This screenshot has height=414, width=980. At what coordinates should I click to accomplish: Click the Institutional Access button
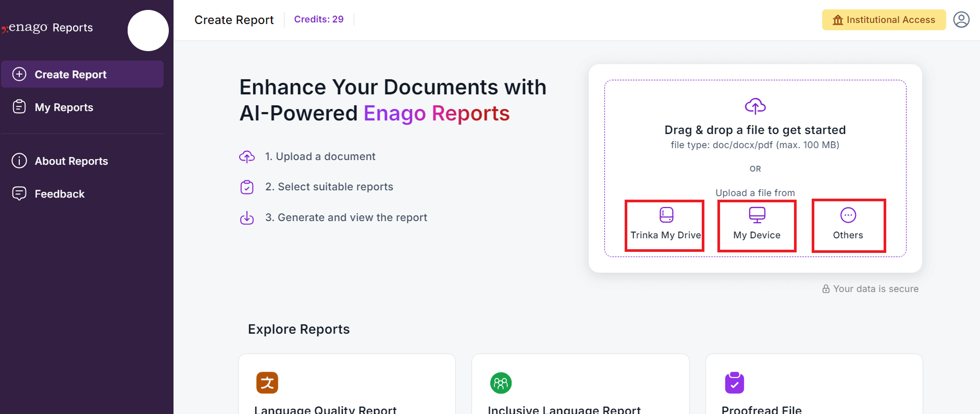[x=884, y=20]
